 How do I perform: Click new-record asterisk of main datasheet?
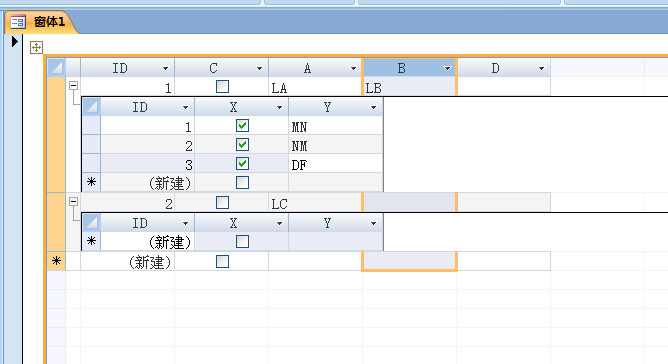point(56,261)
